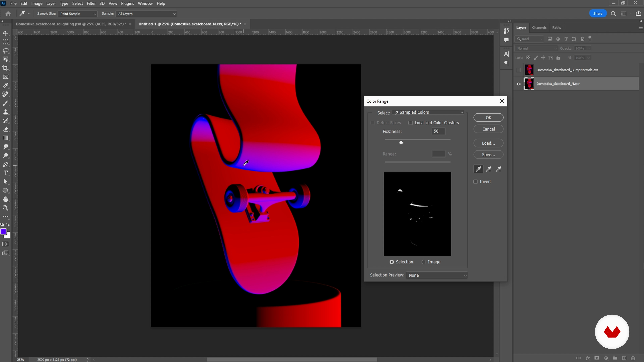The height and width of the screenshot is (362, 644).
Task: Open the Sample Size dropdown
Action: click(x=77, y=14)
